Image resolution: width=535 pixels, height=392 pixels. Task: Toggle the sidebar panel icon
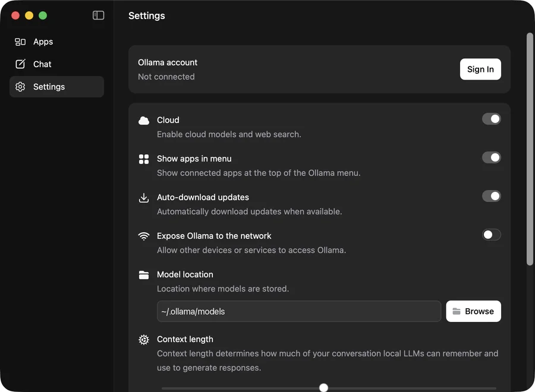tap(98, 15)
